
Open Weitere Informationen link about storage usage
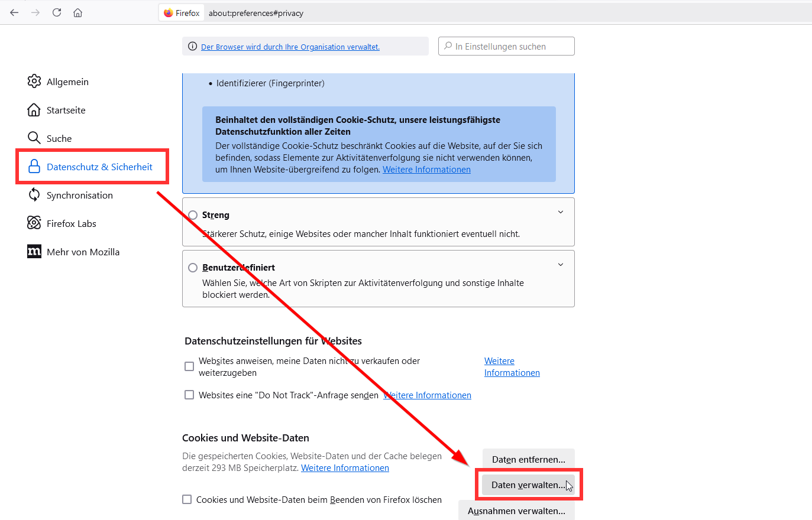click(345, 468)
